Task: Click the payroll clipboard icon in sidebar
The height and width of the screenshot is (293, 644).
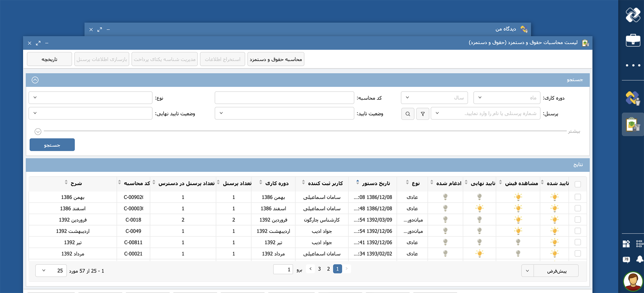Action: tap(633, 125)
